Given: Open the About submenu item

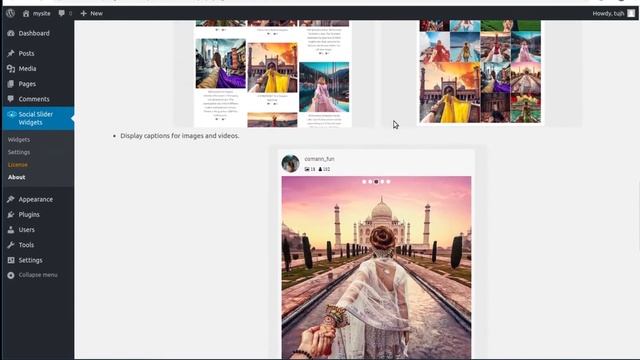Looking at the screenshot, I should [16, 177].
